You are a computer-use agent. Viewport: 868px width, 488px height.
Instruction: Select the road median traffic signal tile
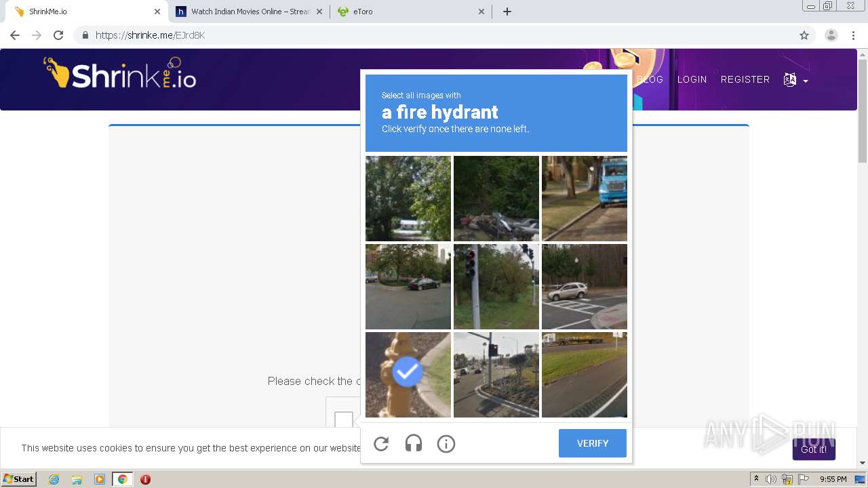coord(496,375)
